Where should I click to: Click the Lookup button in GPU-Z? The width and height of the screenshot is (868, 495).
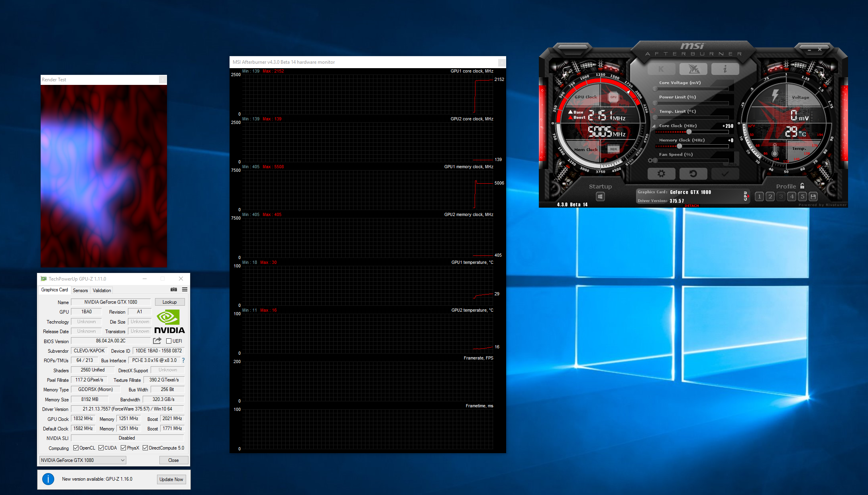[169, 302]
